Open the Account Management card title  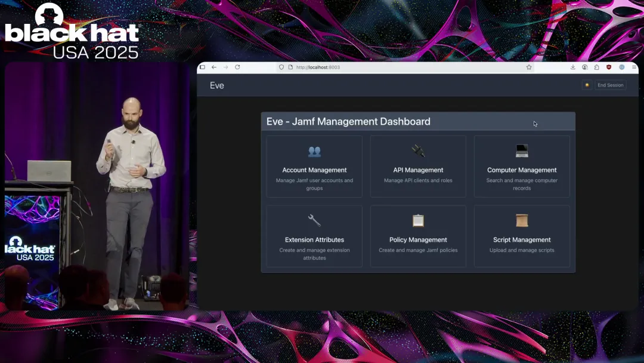[x=314, y=170]
